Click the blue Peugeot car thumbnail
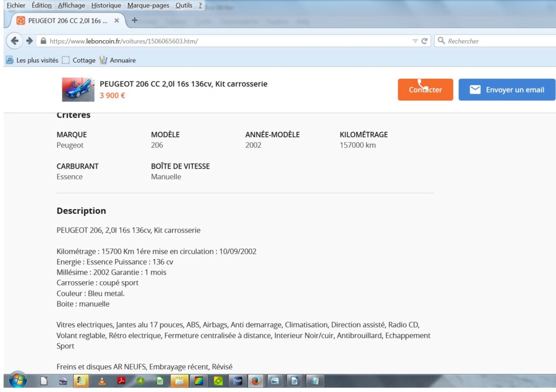 [x=78, y=90]
